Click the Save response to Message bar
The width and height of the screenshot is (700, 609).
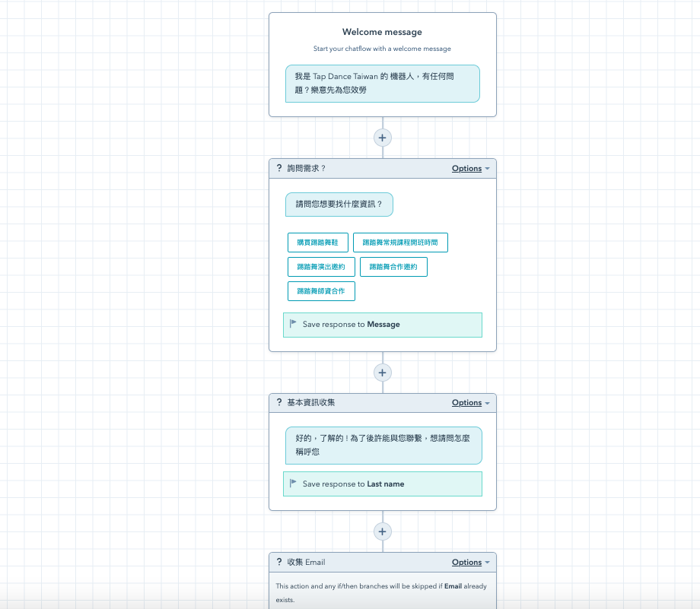pyautogui.click(x=383, y=325)
